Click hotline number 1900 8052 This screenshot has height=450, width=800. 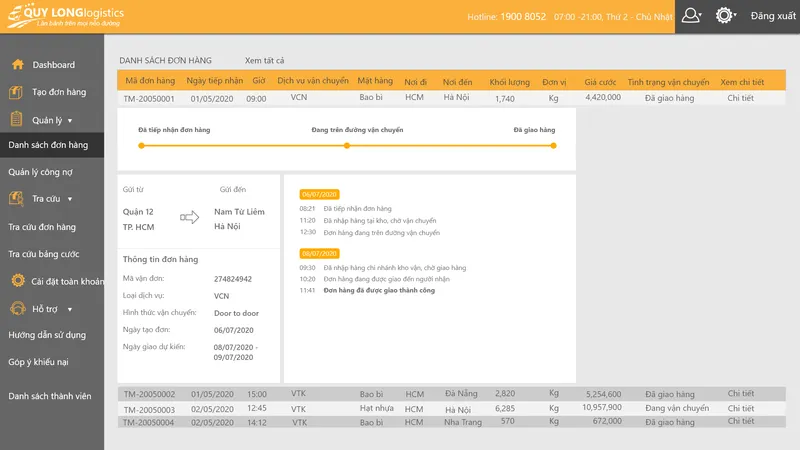pos(523,16)
